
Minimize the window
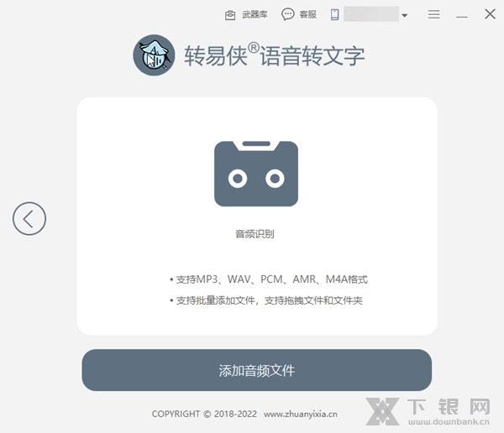coord(462,16)
